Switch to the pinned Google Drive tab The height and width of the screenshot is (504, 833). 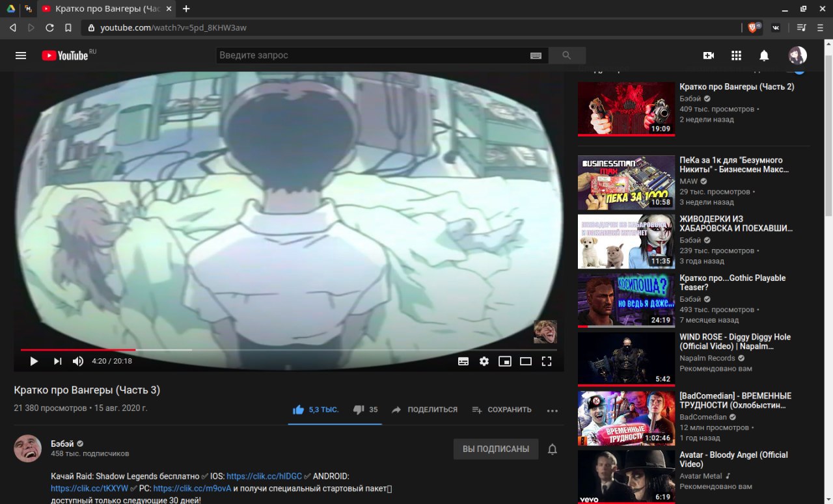coord(11,8)
